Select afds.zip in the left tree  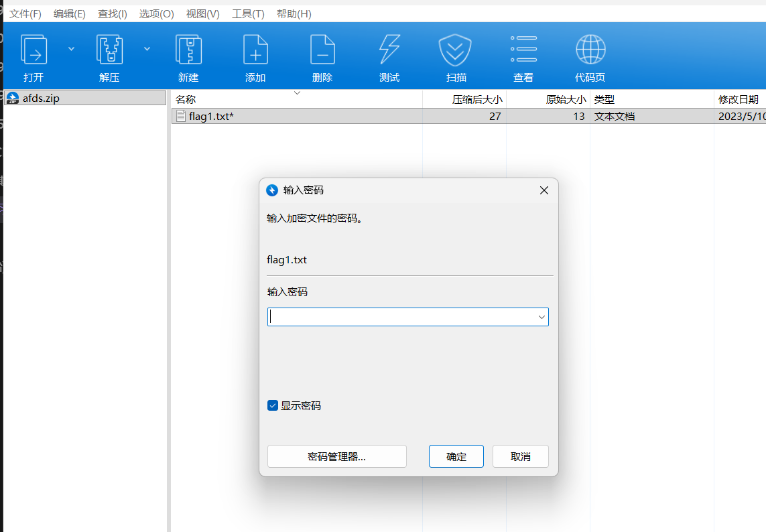coord(86,98)
